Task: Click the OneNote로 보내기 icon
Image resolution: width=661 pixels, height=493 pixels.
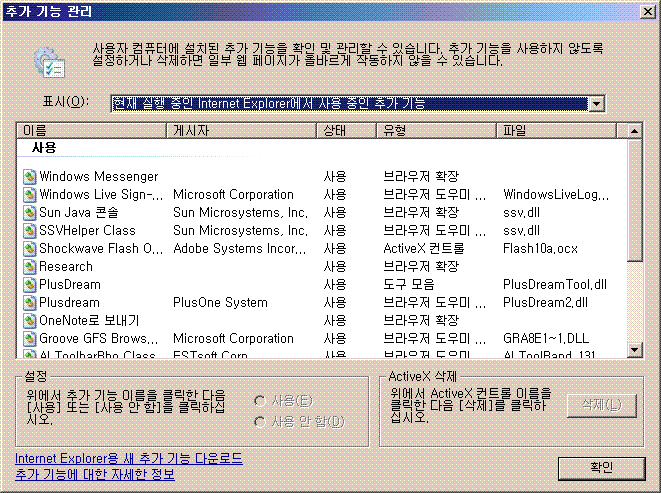Action: tap(29, 321)
